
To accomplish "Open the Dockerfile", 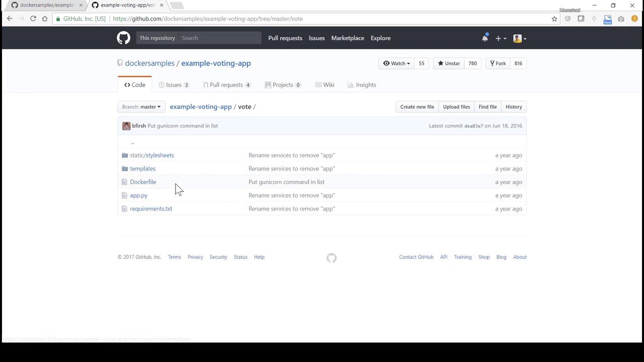I will coord(143,182).
